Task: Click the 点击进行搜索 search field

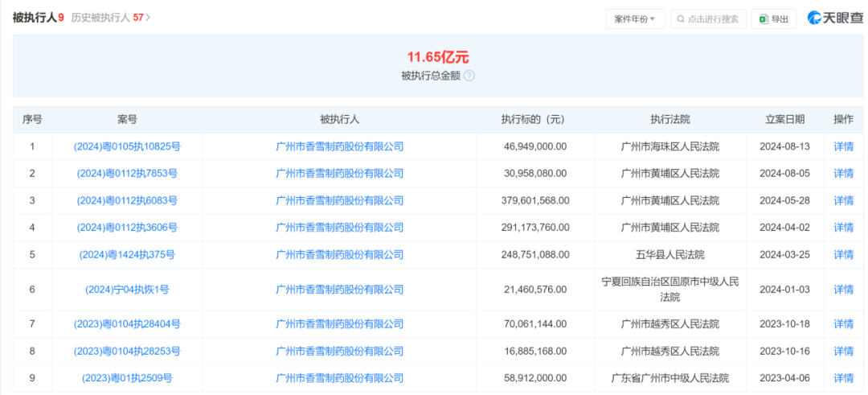Action: [712, 19]
